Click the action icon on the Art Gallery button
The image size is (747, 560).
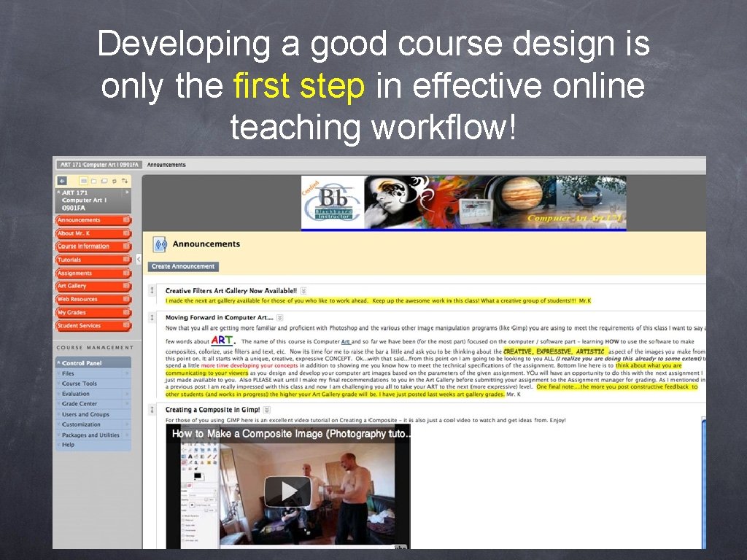tap(125, 286)
